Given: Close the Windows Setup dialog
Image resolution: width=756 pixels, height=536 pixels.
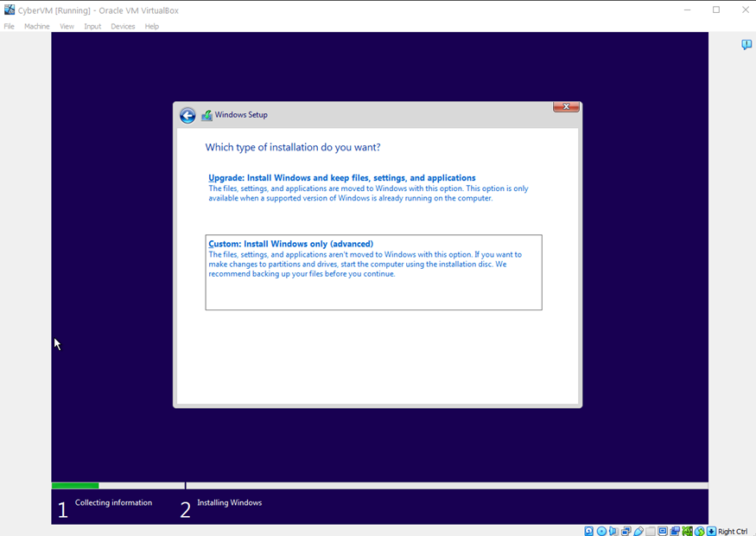Looking at the screenshot, I should click(566, 106).
